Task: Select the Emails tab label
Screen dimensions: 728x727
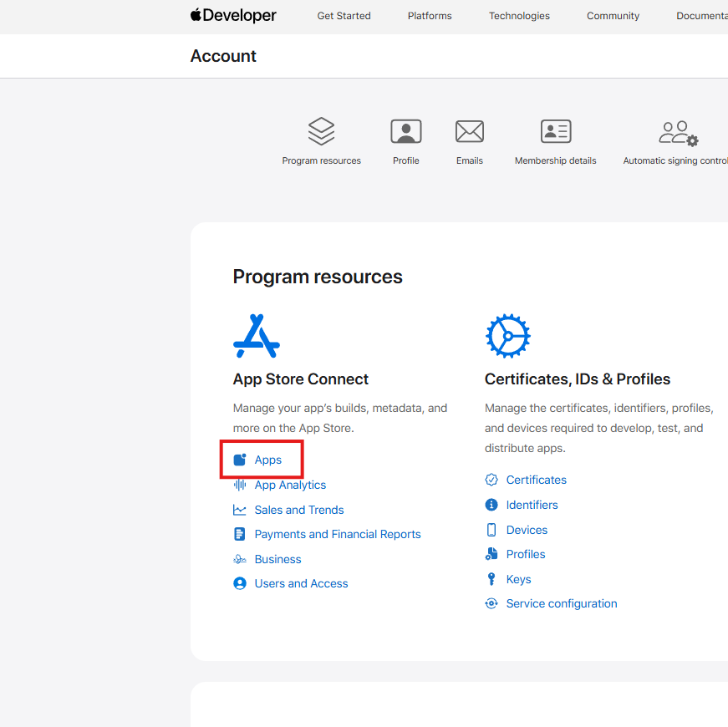Action: tap(470, 160)
